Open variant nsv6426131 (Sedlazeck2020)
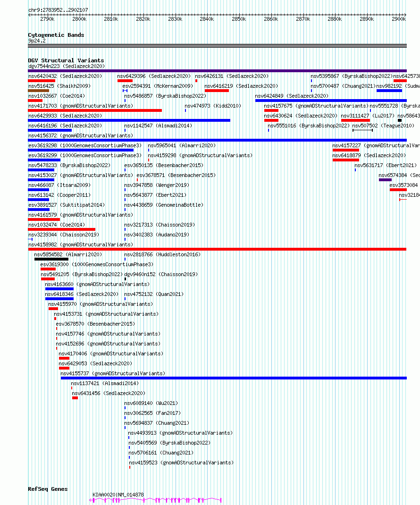Screen dimensions: 420x505 tap(232, 76)
